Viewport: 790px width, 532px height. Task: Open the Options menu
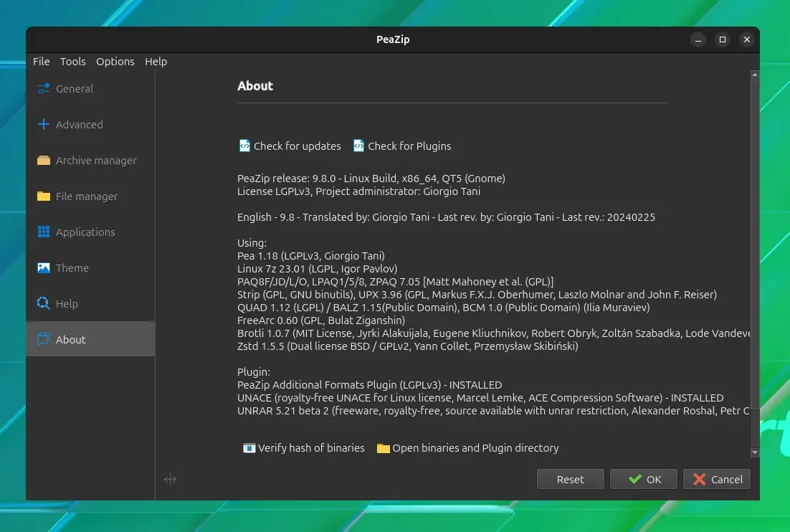(x=115, y=62)
